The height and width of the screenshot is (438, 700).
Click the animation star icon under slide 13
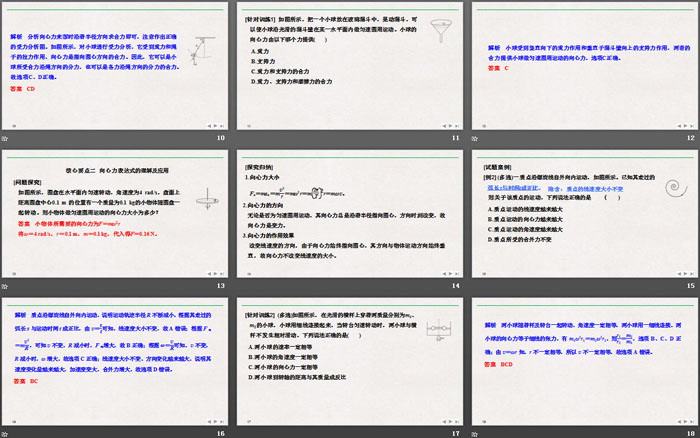click(5, 286)
